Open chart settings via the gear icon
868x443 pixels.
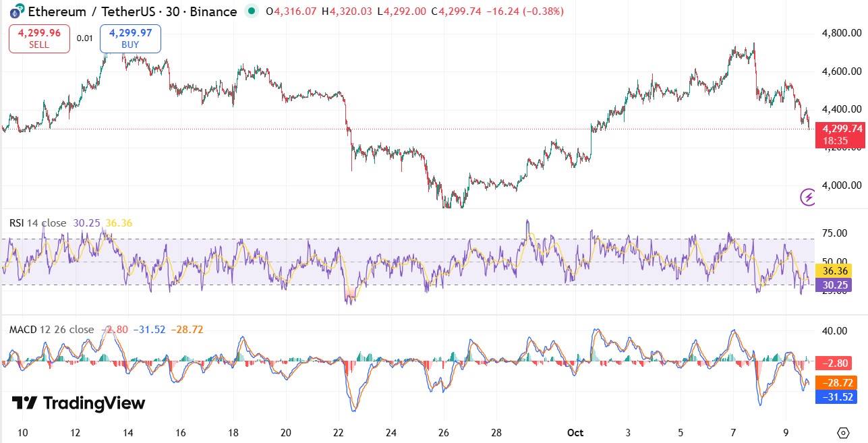842,432
